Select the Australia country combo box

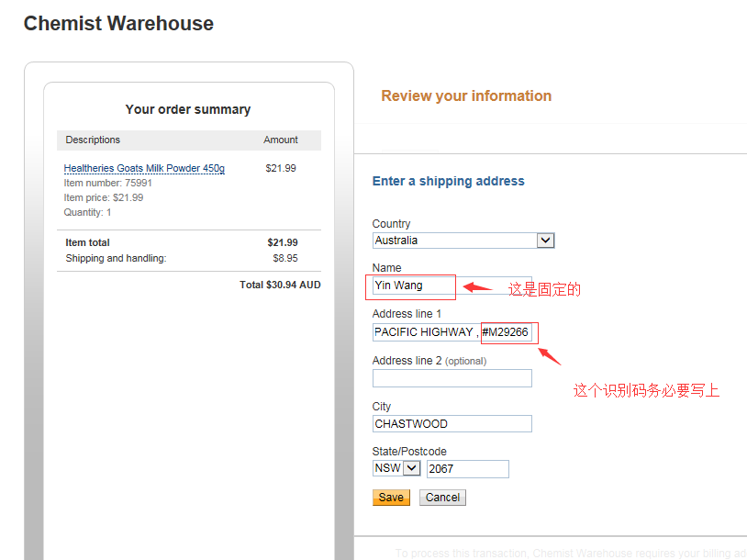pyautogui.click(x=463, y=241)
